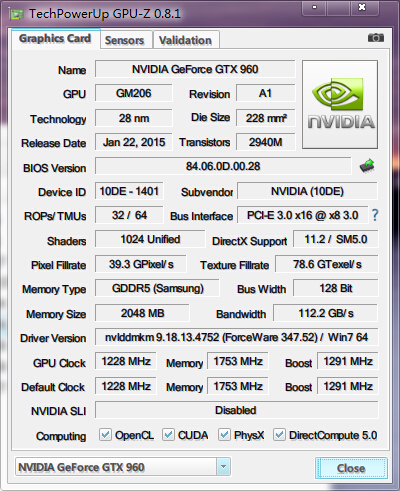
Task: Click the Default Clock row Memory 1753 MHz
Action: (x=238, y=386)
